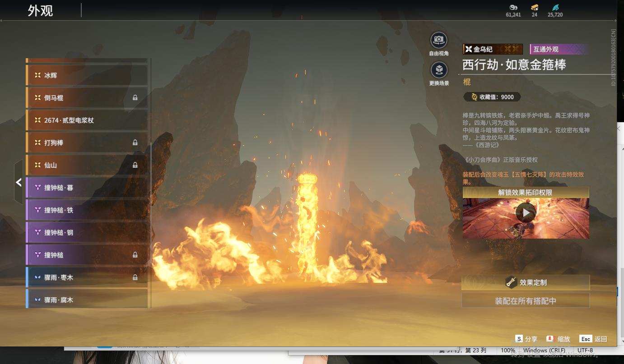Choose the 撞钟槌·铁 skin
The image size is (624, 364).
click(x=87, y=210)
